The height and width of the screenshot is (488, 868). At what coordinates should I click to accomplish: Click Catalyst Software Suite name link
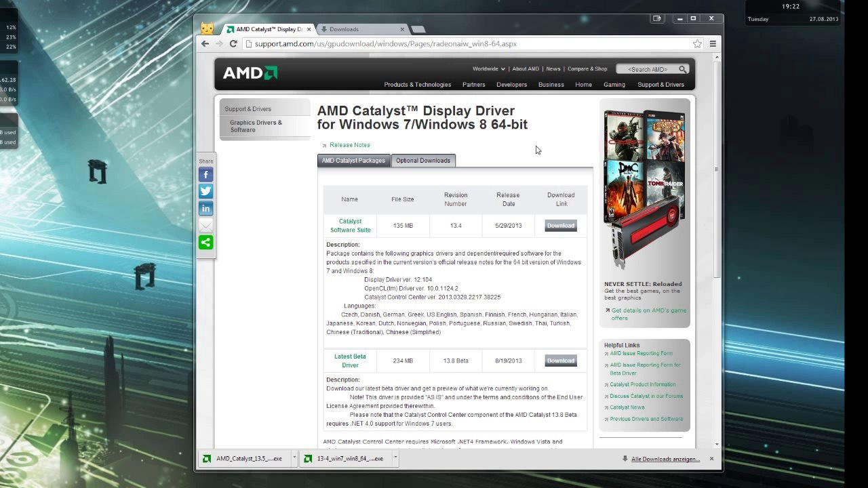(x=350, y=226)
